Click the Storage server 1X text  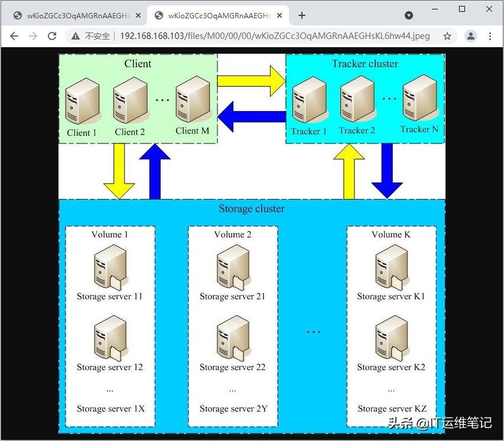[110, 409]
